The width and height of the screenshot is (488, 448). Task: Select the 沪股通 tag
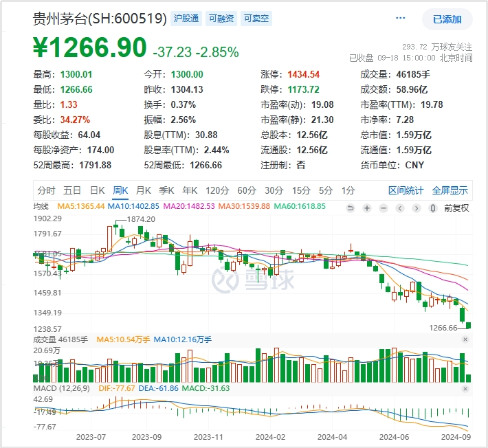tap(186, 19)
